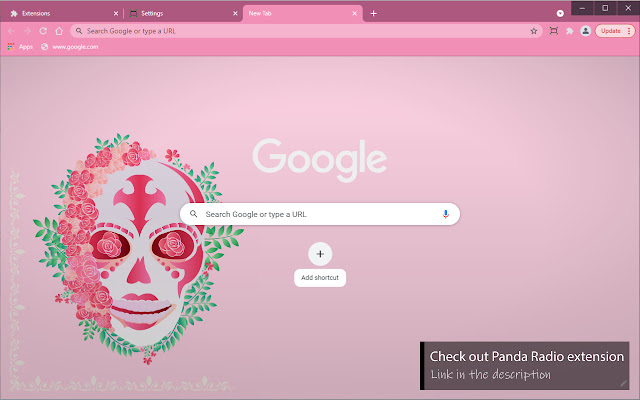The width and height of the screenshot is (640, 400).
Task: Click the Add shortcut label
Action: pos(320,278)
